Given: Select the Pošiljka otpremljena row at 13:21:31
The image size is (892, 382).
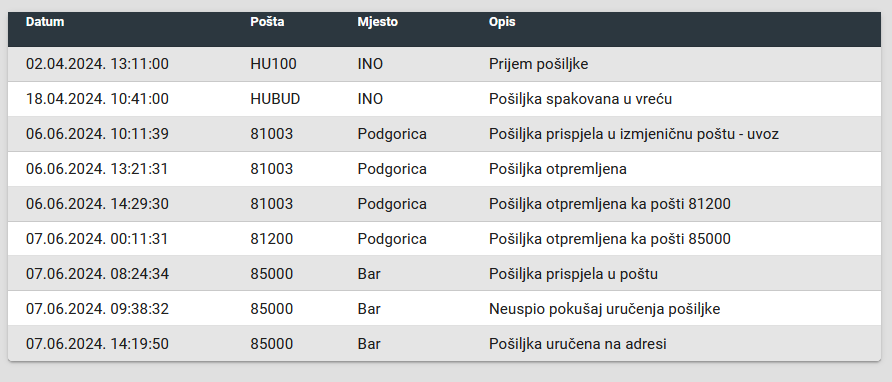Looking at the screenshot, I should [x=444, y=169].
